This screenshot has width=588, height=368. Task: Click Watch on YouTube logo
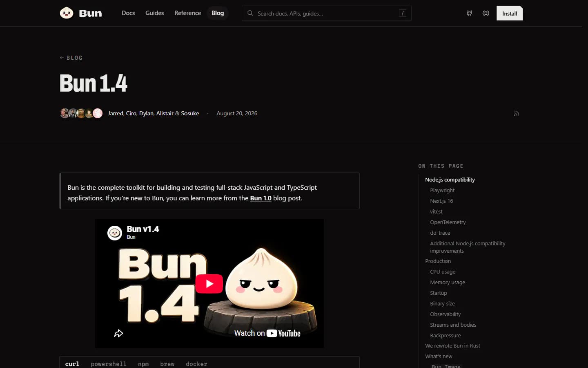(x=267, y=333)
